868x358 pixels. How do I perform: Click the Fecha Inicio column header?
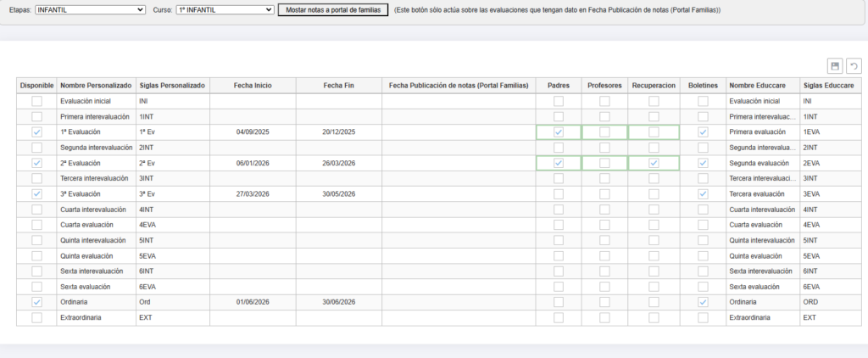(252, 86)
